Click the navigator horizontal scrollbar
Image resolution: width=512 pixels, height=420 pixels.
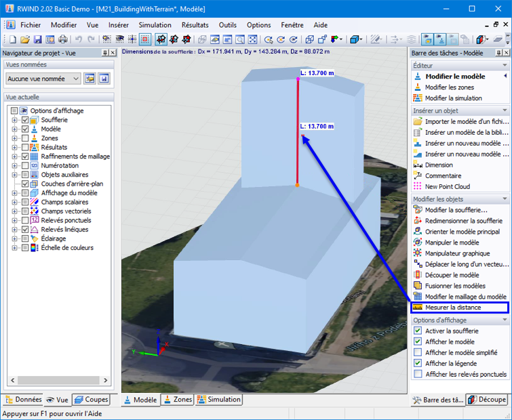(58, 380)
